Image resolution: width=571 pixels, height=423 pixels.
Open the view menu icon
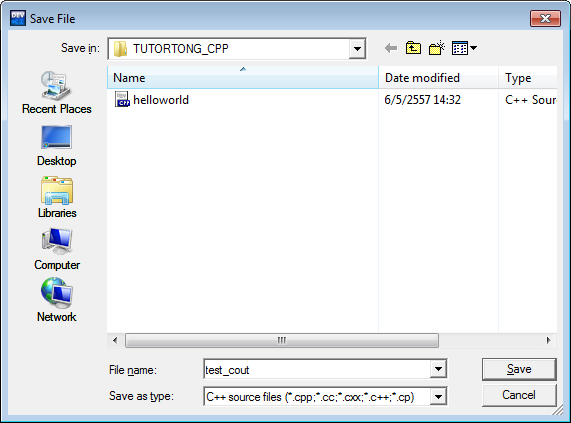point(464,48)
